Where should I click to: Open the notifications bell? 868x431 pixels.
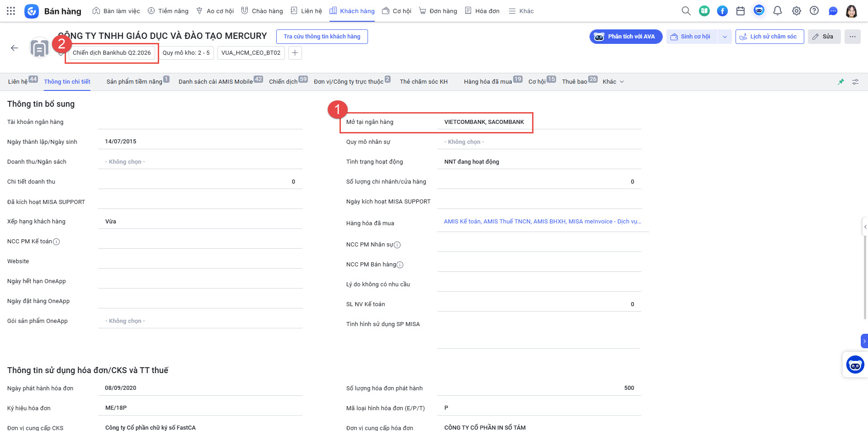click(x=777, y=11)
